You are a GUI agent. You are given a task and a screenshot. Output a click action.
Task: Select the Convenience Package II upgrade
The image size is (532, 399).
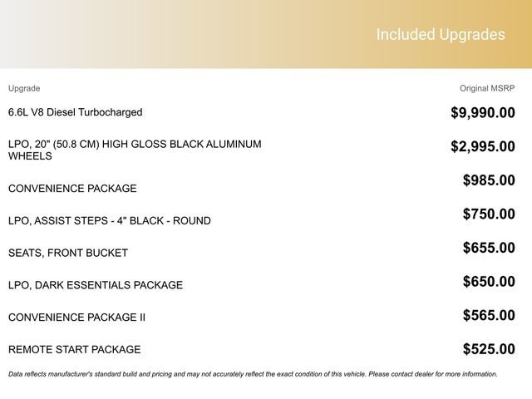[76, 318]
